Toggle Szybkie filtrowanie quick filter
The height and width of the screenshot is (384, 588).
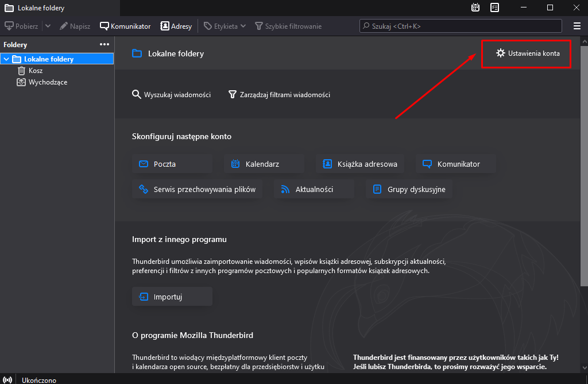tap(288, 26)
